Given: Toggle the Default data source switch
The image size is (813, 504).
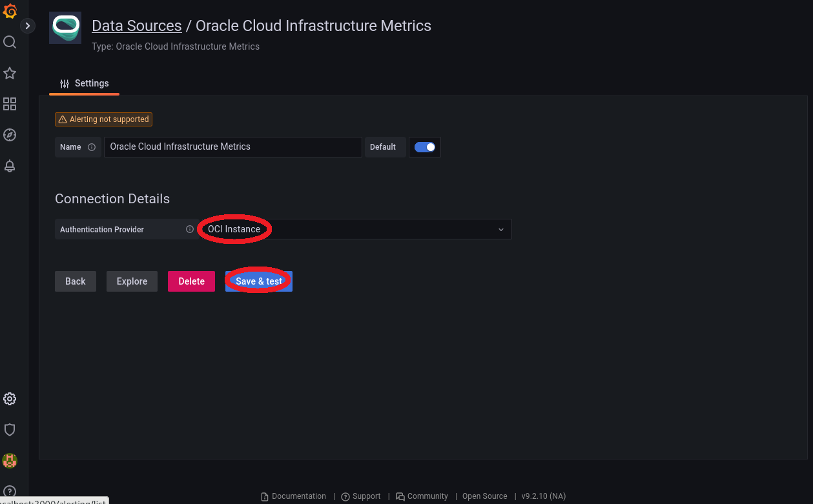Looking at the screenshot, I should pos(425,147).
